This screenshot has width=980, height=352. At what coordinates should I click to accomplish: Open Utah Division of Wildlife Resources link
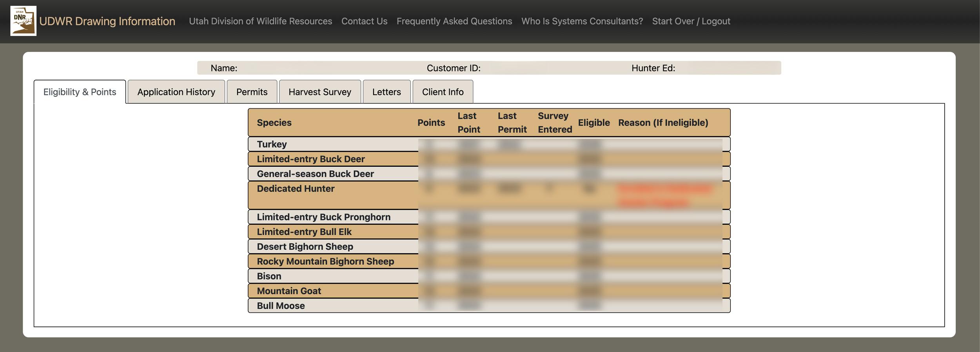coord(260,21)
